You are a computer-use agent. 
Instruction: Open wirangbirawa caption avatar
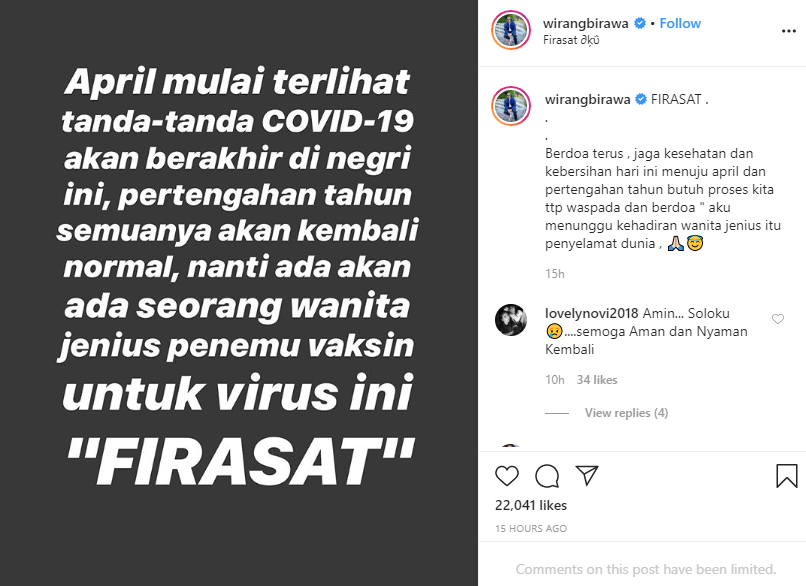(x=510, y=106)
